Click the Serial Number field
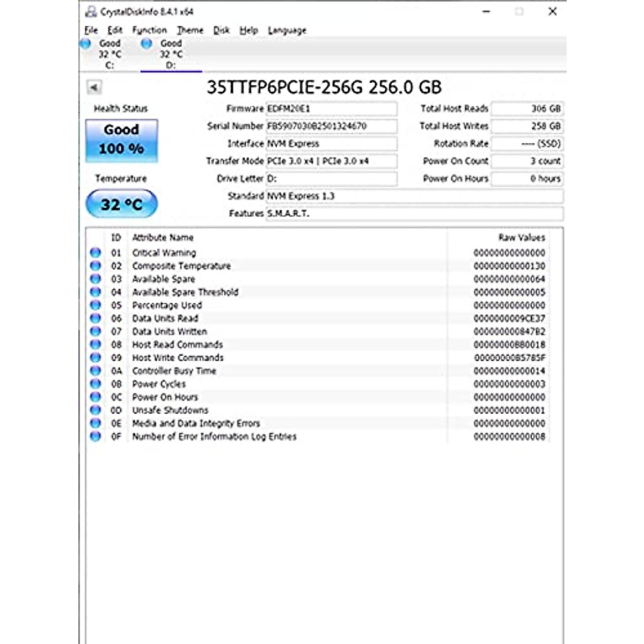 pyautogui.click(x=331, y=126)
